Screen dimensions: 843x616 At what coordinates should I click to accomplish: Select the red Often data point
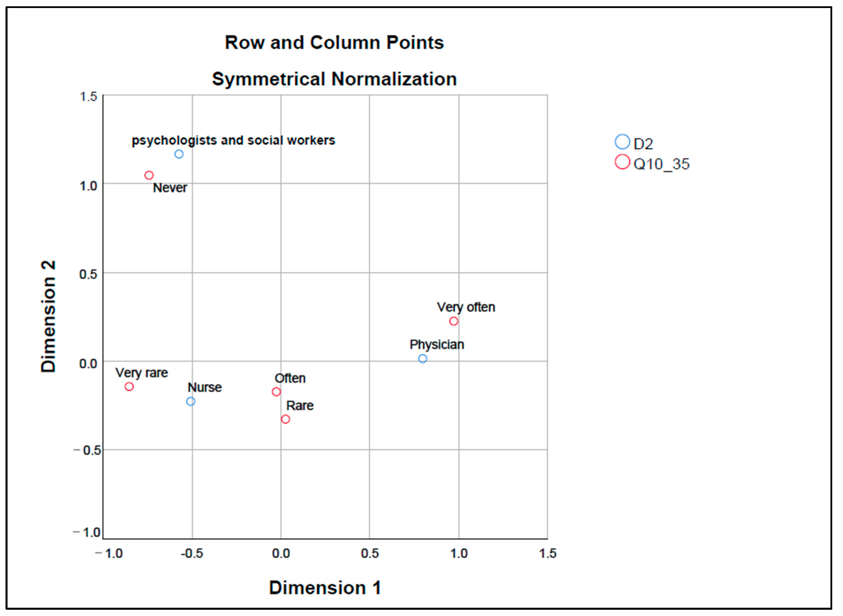[276, 392]
